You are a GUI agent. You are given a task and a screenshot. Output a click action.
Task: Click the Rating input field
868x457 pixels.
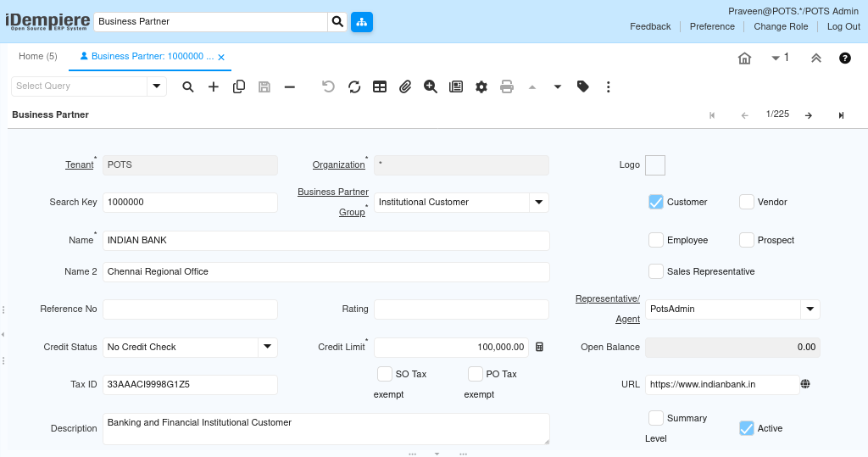click(461, 309)
